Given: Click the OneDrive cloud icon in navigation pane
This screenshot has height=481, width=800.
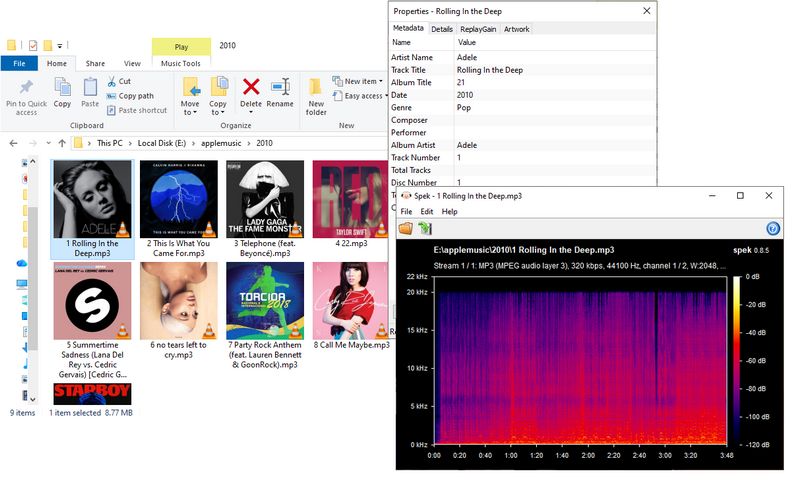Looking at the screenshot, I should coord(21,263).
